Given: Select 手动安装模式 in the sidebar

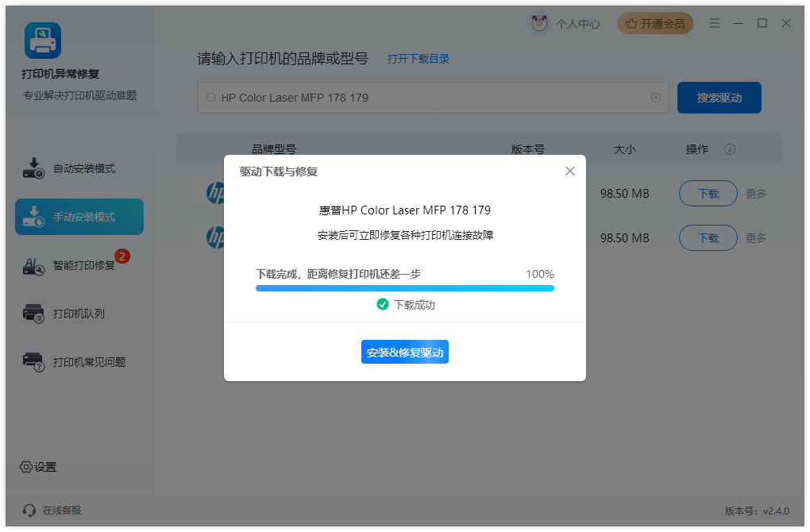Looking at the screenshot, I should point(79,217).
